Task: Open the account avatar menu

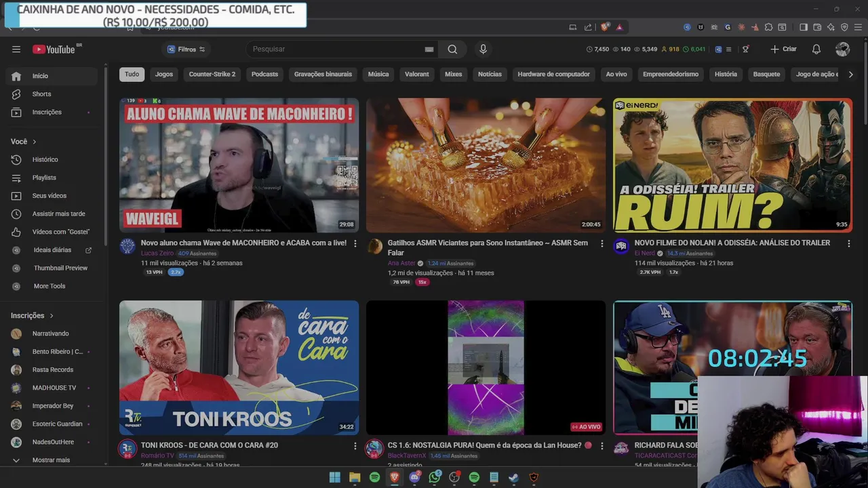Action: pos(843,49)
